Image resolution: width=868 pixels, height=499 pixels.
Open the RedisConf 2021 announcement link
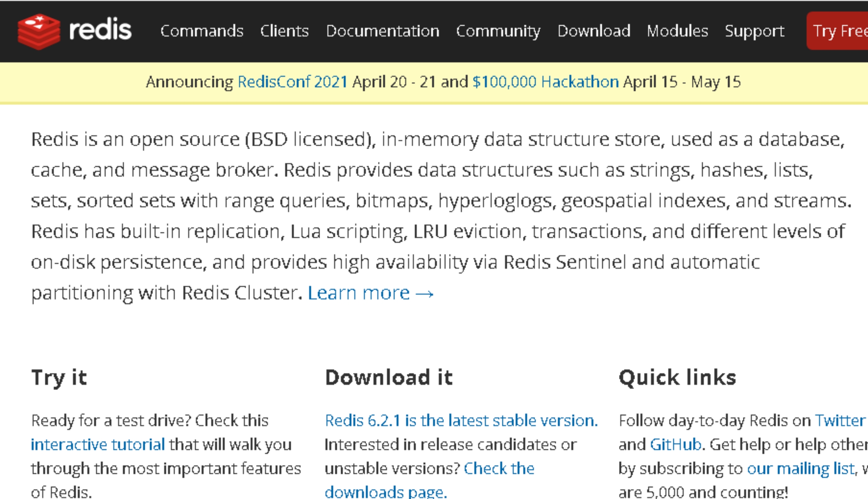[293, 82]
